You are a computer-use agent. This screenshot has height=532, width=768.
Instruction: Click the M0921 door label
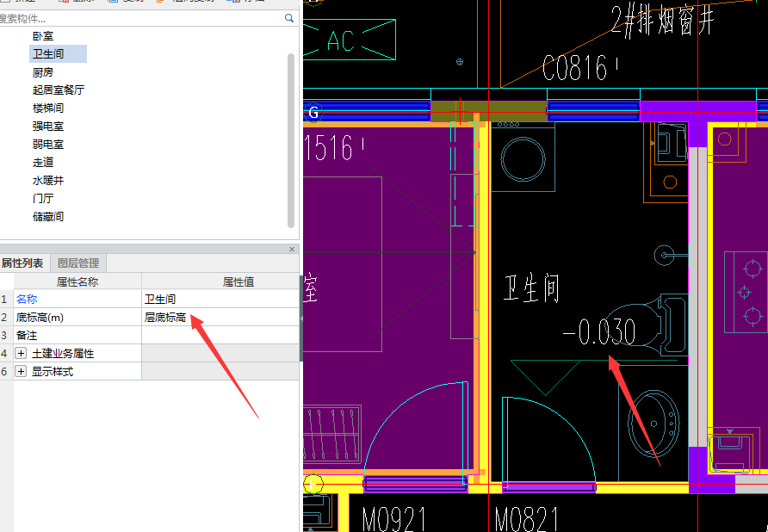pos(393,519)
